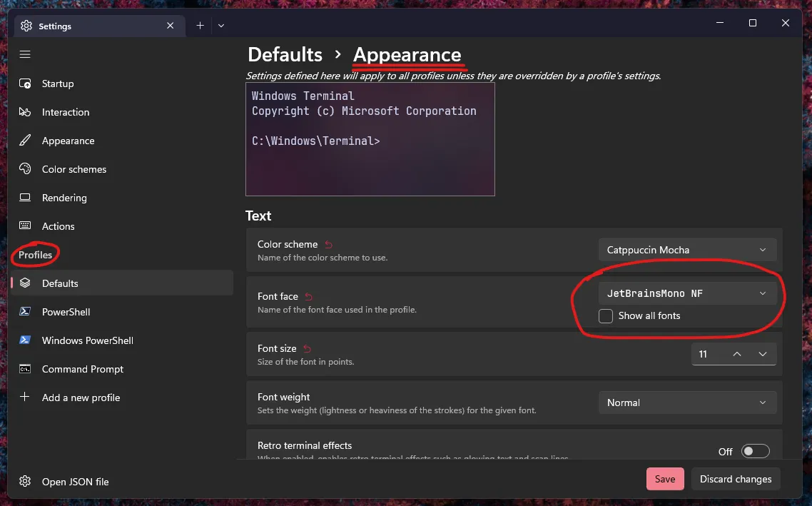Select the Startup settings page
The image size is (812, 506).
coord(57,84)
